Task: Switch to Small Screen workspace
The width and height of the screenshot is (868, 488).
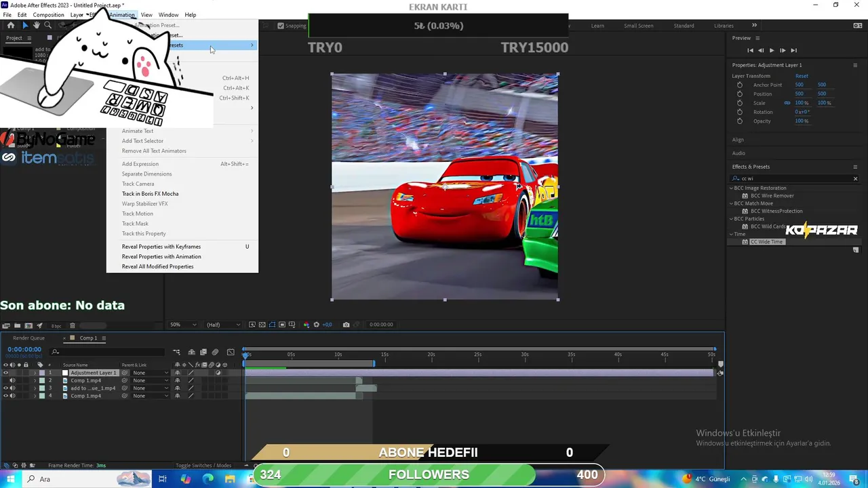Action: [x=639, y=26]
